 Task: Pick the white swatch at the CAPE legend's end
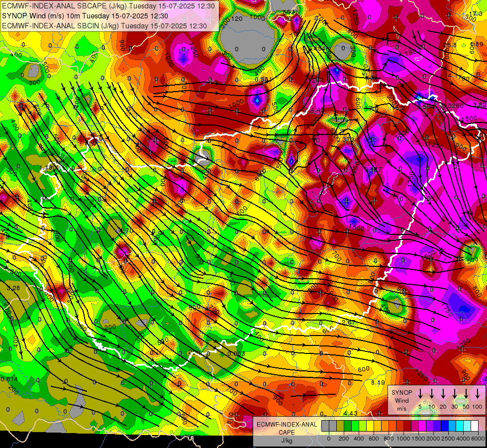click(x=475, y=426)
